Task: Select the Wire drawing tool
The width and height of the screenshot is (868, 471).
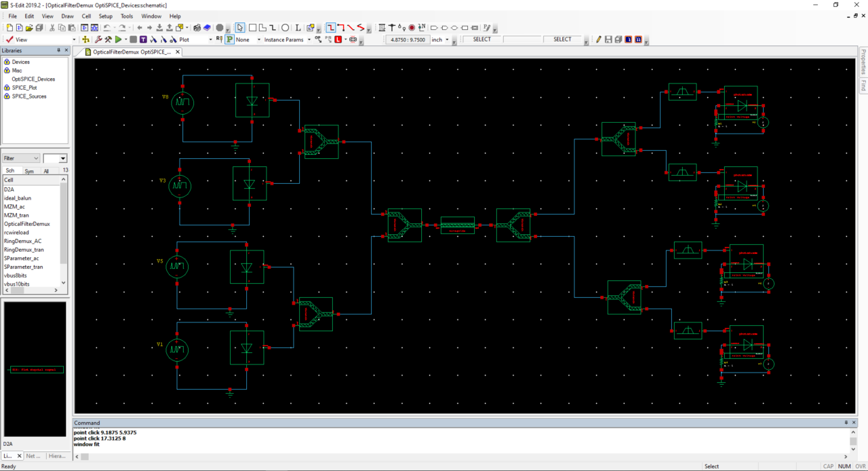Action: pos(273,28)
